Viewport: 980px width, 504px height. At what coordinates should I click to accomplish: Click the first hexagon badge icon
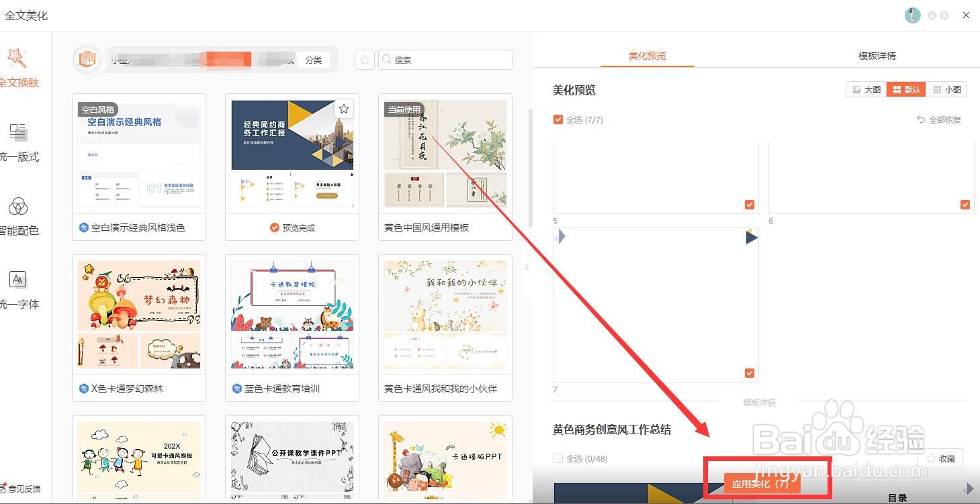[x=932, y=15]
